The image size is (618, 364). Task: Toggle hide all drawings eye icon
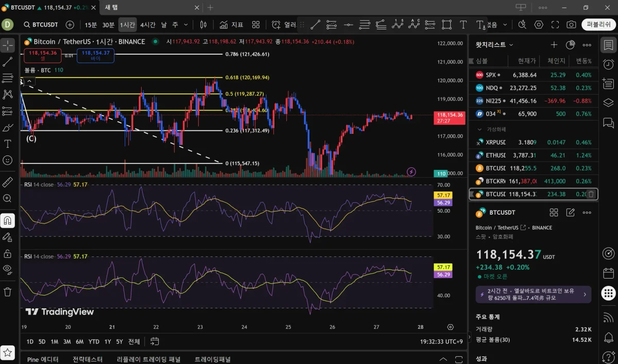pyautogui.click(x=8, y=269)
